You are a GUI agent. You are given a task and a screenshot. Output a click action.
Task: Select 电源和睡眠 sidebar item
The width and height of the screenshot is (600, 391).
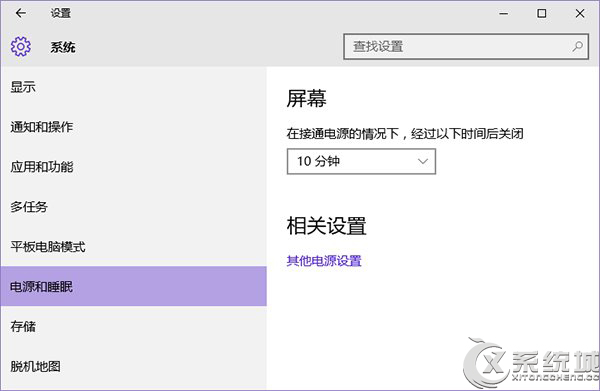pos(134,286)
